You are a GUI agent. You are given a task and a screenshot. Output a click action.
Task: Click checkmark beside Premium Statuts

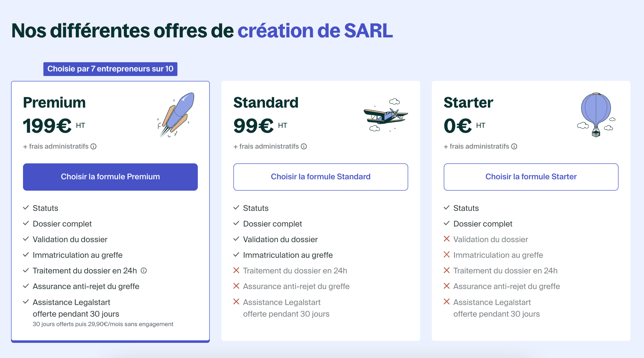tap(26, 208)
